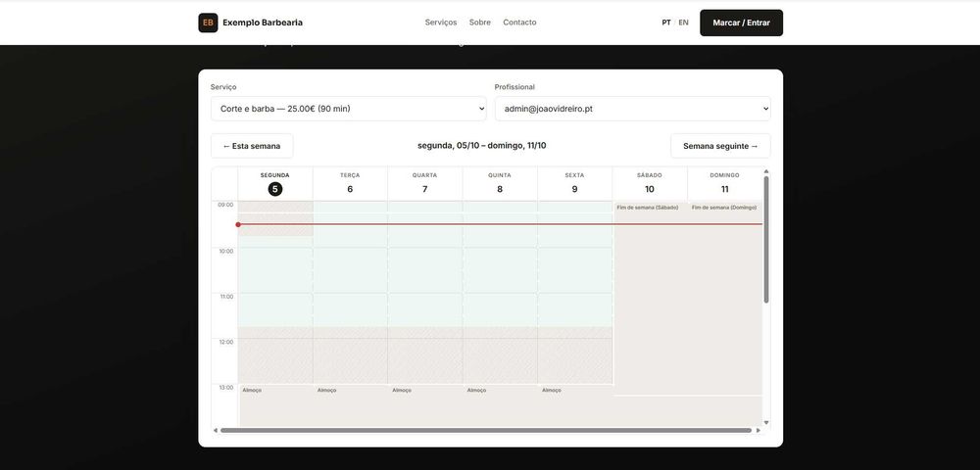Click the 09:00 time label
The width and height of the screenshot is (980, 470).
tap(225, 205)
